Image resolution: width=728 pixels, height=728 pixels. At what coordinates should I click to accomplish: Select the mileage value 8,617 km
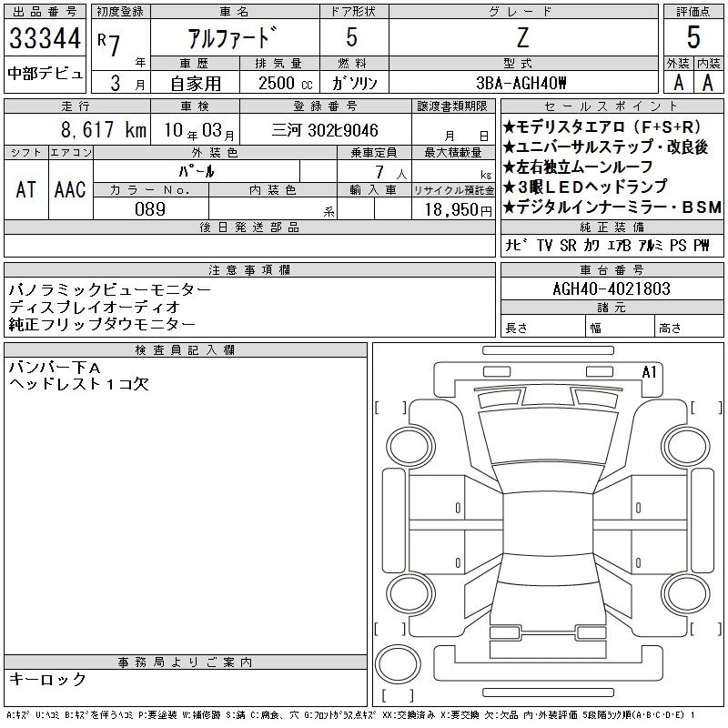(x=76, y=131)
